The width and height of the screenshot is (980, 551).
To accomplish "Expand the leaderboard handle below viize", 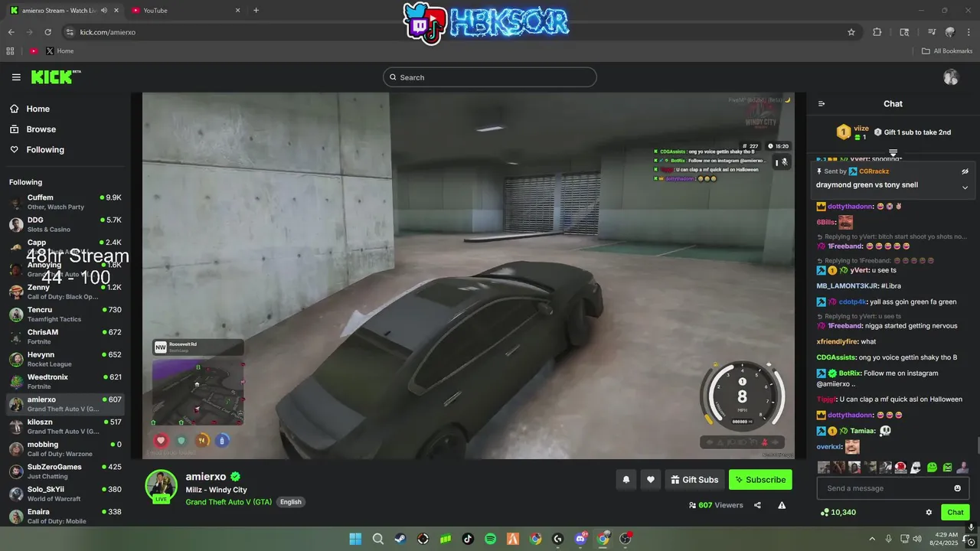I will point(893,153).
